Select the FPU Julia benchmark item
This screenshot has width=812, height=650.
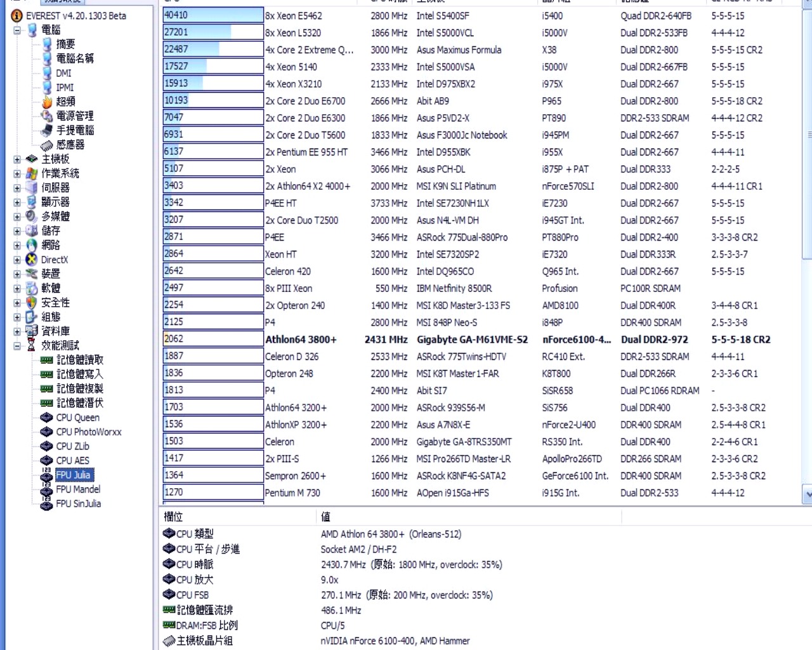pos(74,475)
